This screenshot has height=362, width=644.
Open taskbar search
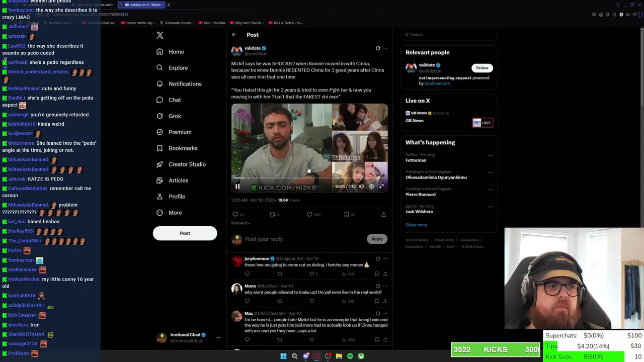coord(295,356)
